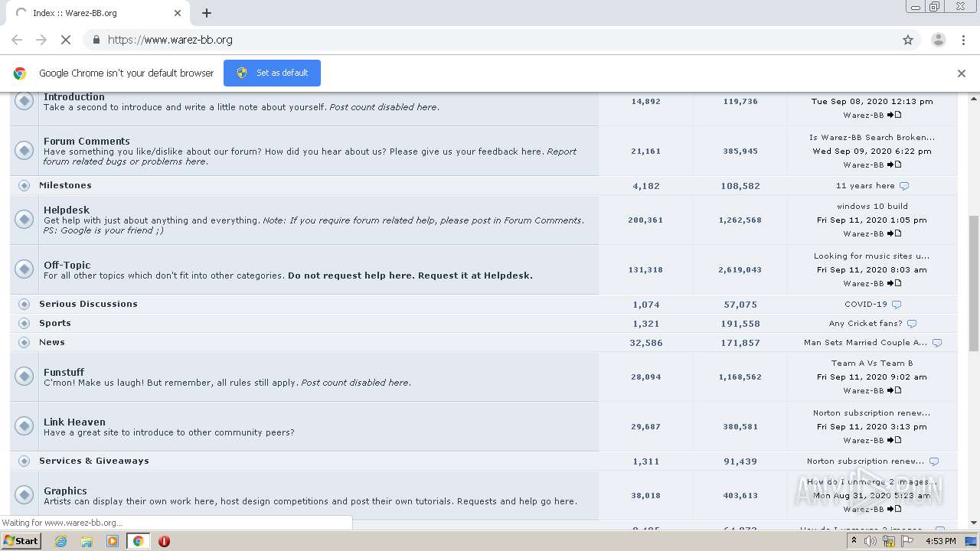Image resolution: width=980 pixels, height=551 pixels.
Task: Open latest post bubble for COVID-19
Action: pos(897,305)
